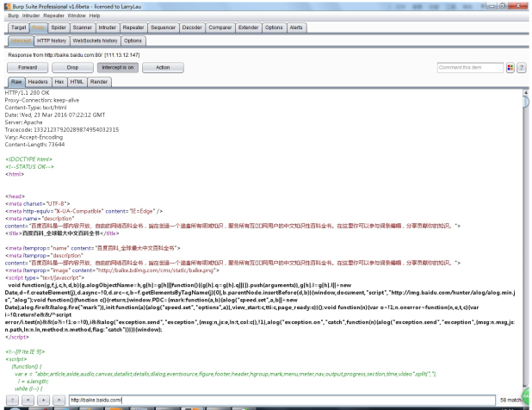
Task: Switch to the Spider tab
Action: pos(59,28)
